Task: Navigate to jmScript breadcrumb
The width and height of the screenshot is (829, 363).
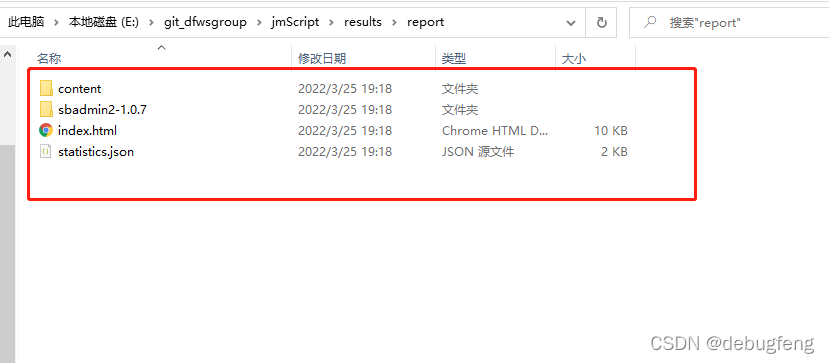Action: pos(295,22)
